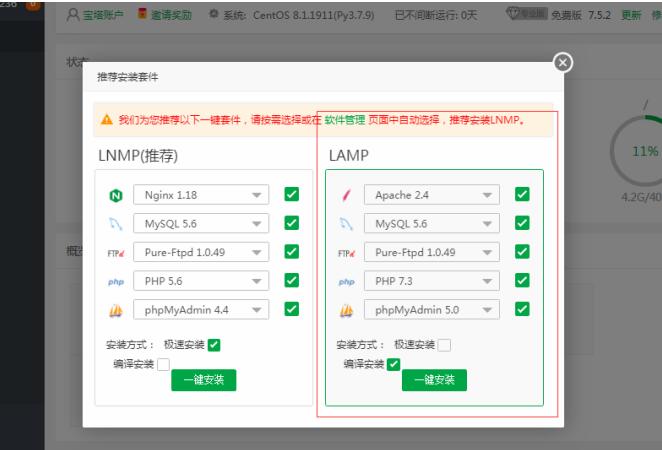Click the Apache feather icon in LAMP
Screen dimensions: 662x450
pyautogui.click(x=346, y=195)
